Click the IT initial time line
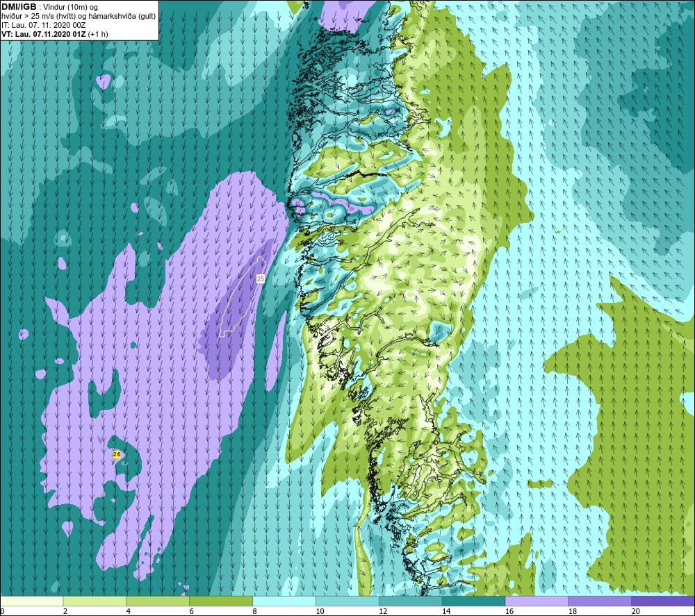Image resolution: width=695 pixels, height=616 pixels. pyautogui.click(x=43, y=25)
